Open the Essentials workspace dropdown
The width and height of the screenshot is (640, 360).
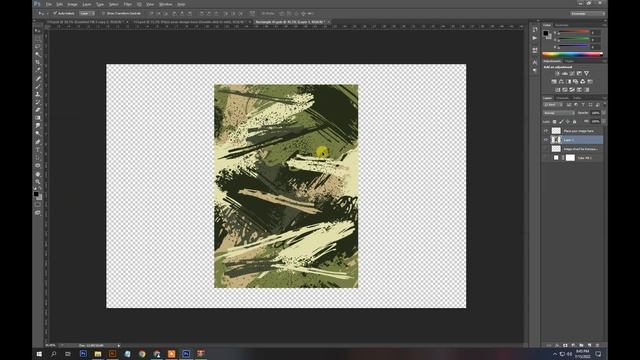[587, 13]
